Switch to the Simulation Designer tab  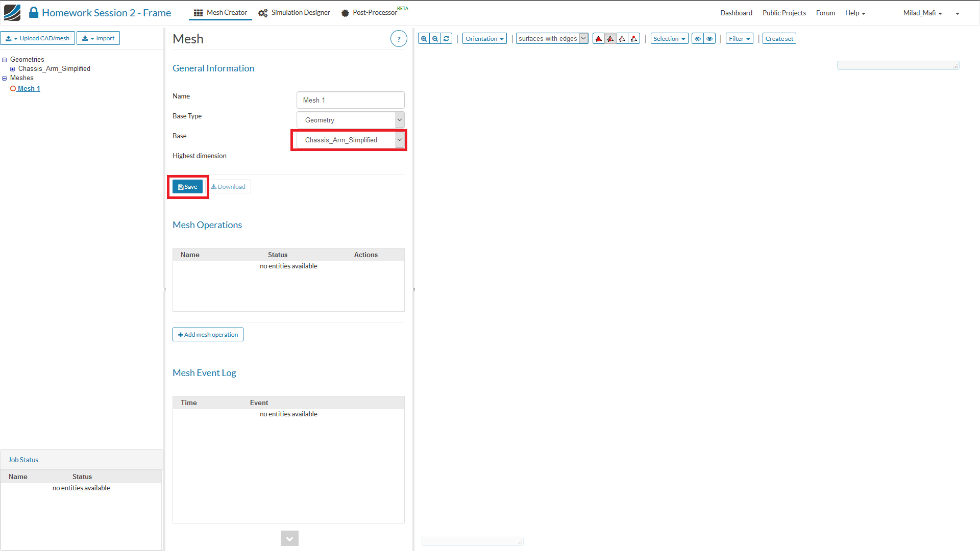pos(295,13)
